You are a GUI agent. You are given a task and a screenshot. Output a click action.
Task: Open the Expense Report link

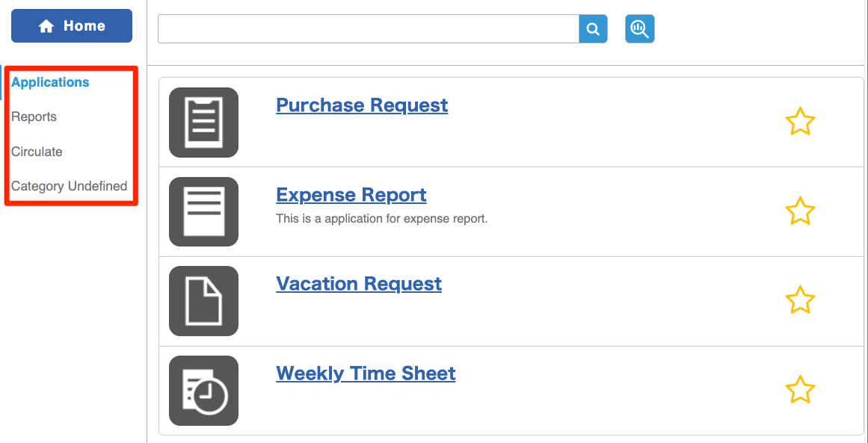[351, 195]
